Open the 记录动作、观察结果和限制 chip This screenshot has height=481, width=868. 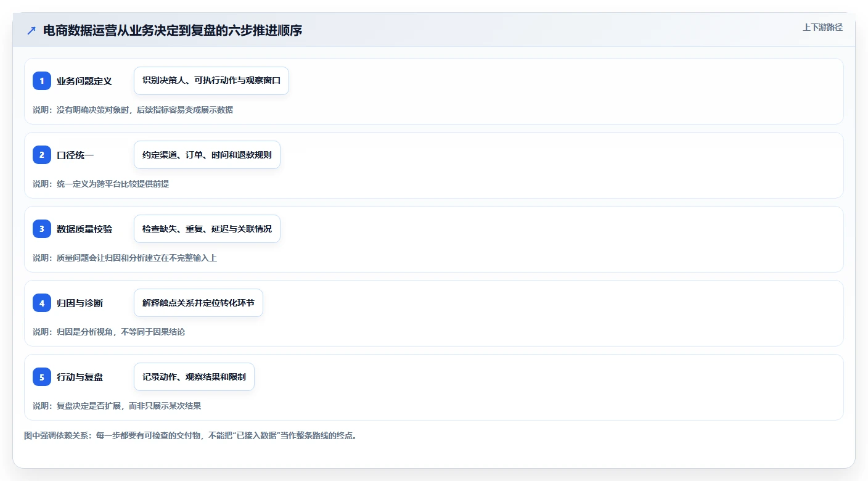coord(194,377)
